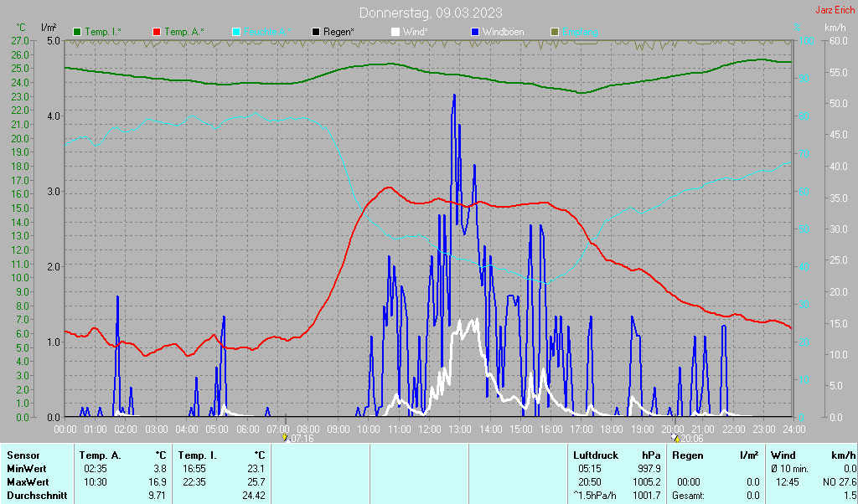Click the wind average '1.5'
Viewport: 858px width, 504px height.
pos(850,496)
